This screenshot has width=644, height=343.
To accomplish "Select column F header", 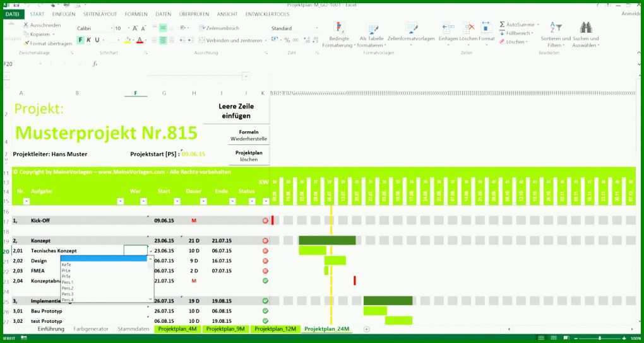I will 136,93.
